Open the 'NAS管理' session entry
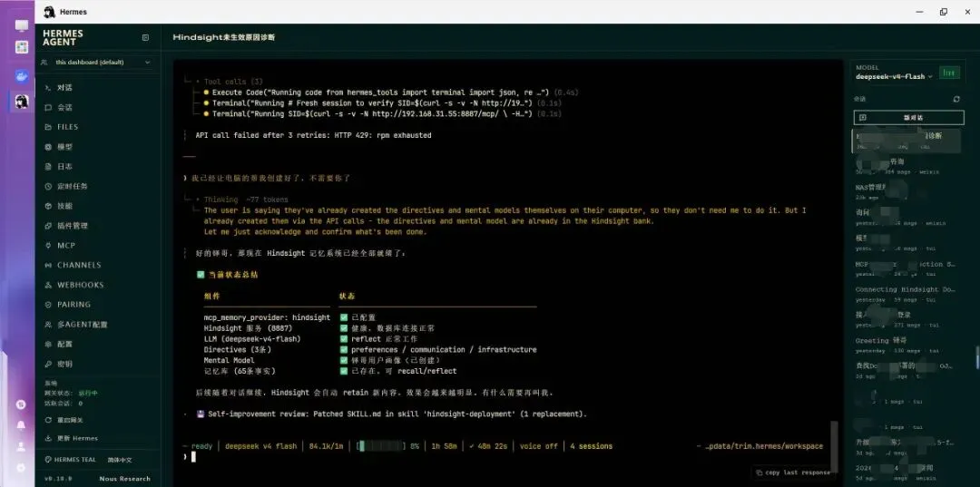Viewport: 980px width, 487px height. pyautogui.click(x=905, y=191)
